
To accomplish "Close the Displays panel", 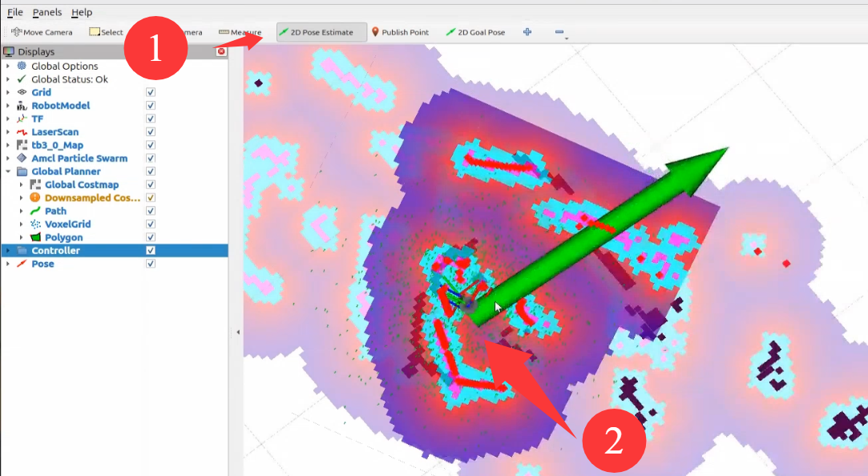I will (x=221, y=51).
